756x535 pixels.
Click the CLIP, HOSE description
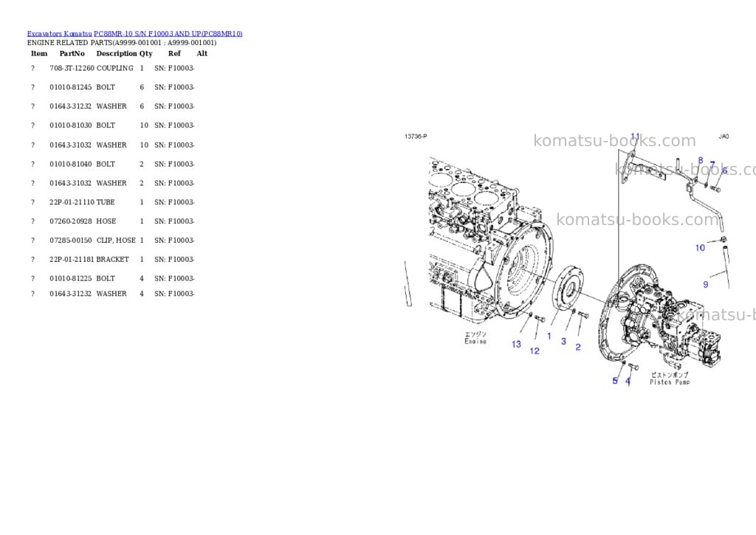[116, 240]
